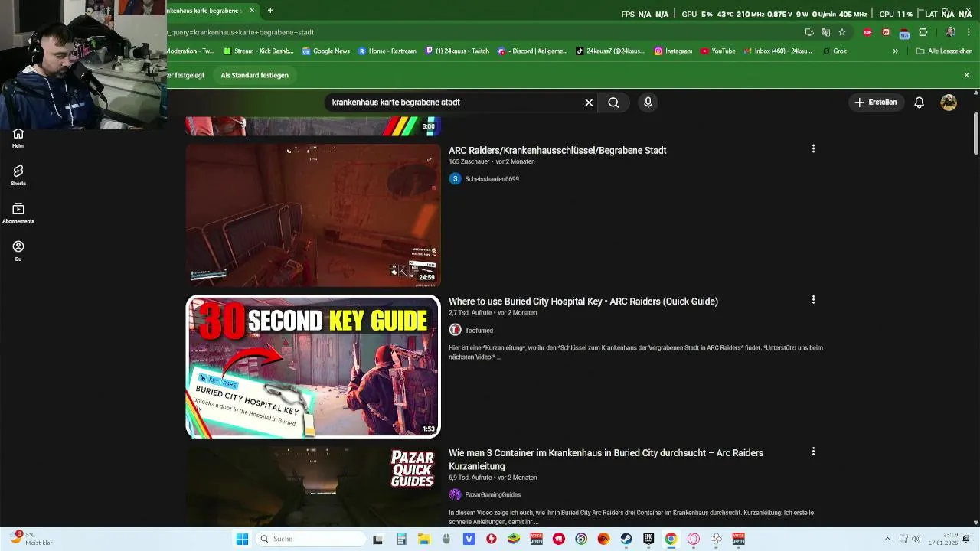Show more bookmarks via double chevron
This screenshot has width=980, height=551.
896,51
